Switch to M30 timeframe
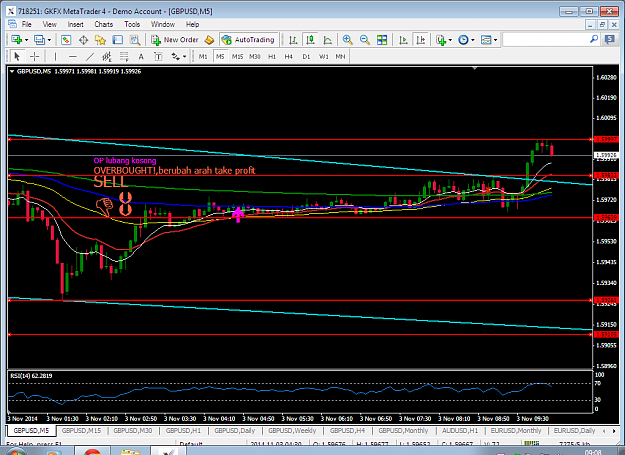The image size is (625, 455). click(255, 57)
